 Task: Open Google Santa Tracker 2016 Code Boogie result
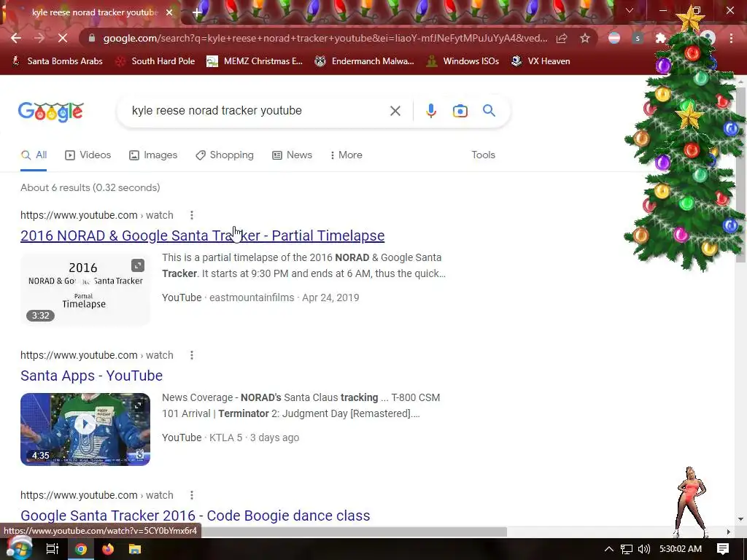(x=196, y=516)
